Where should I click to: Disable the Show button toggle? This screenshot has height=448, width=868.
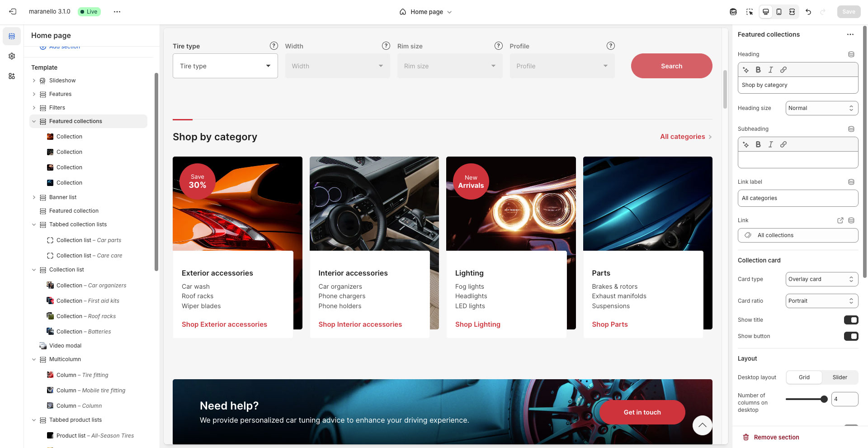[852, 336]
